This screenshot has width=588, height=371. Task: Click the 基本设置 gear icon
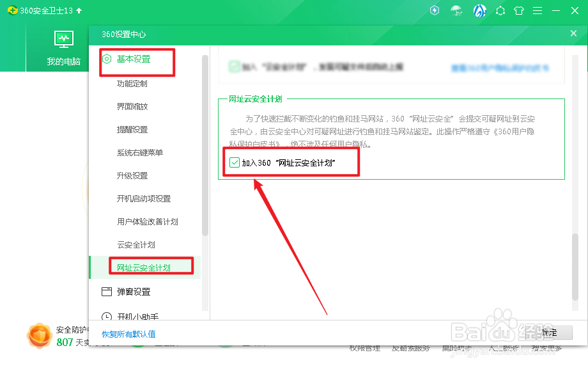pos(107,59)
